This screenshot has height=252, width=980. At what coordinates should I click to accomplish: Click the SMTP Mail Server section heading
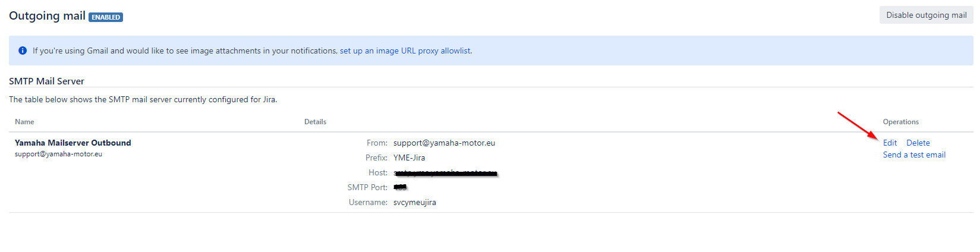pyautogui.click(x=46, y=81)
